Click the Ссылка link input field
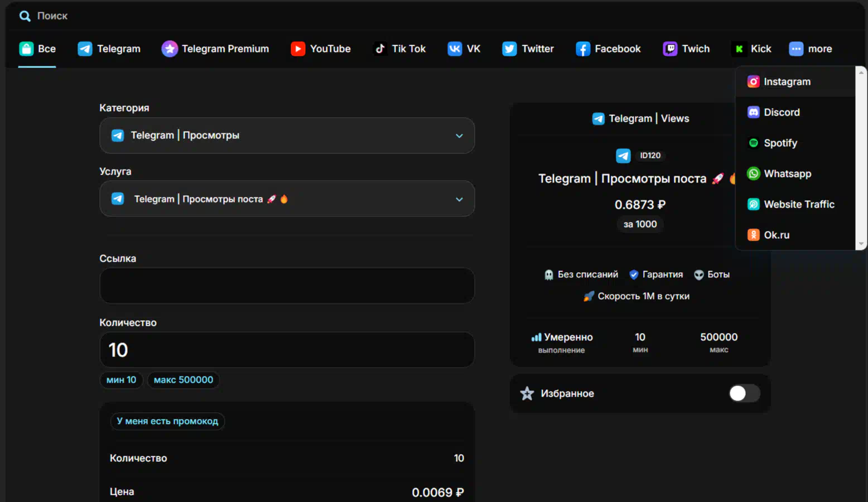Screen dimensions: 868x502 (287, 286)
